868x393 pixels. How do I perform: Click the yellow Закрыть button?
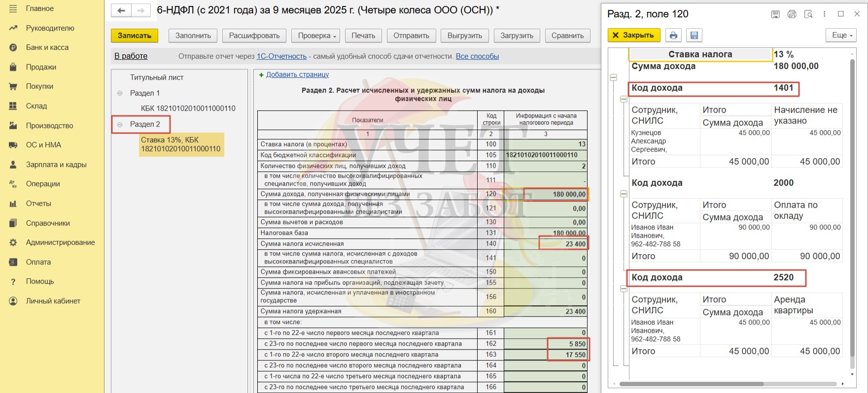pyautogui.click(x=634, y=35)
